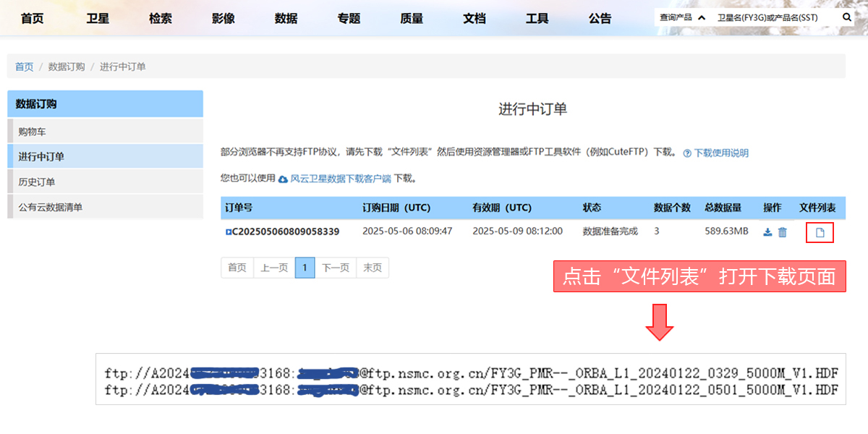The height and width of the screenshot is (434, 868).
Task: Expand order C202505060809058339 via square icon
Action: tap(228, 232)
